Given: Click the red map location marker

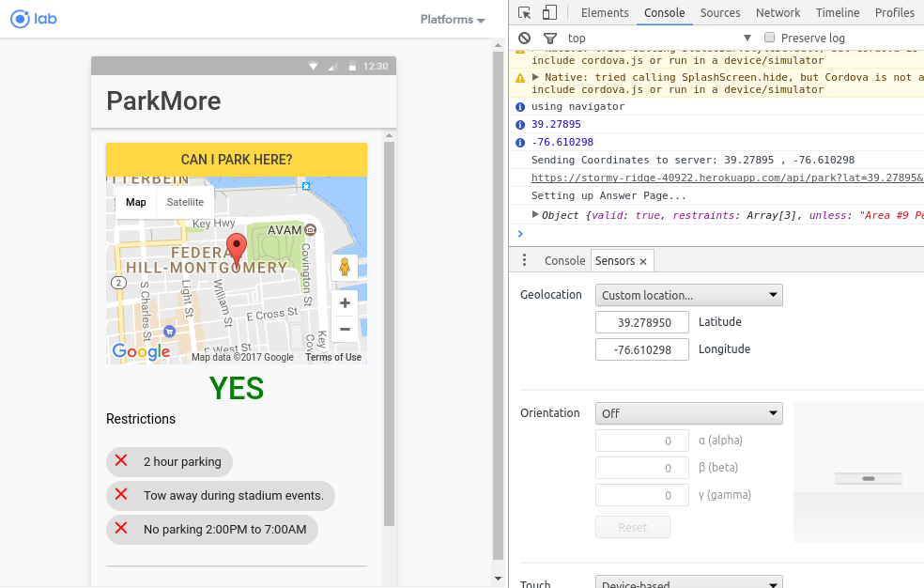Looking at the screenshot, I should (237, 249).
